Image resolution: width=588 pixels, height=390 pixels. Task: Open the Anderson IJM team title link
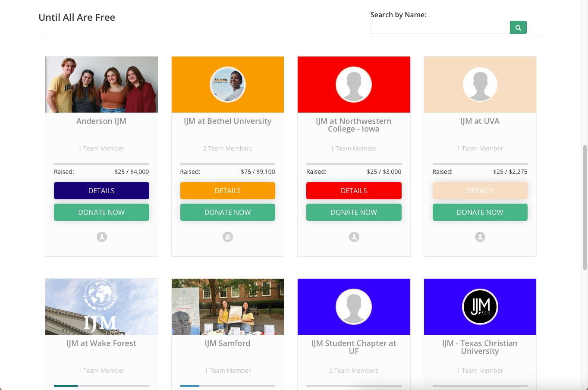point(101,121)
